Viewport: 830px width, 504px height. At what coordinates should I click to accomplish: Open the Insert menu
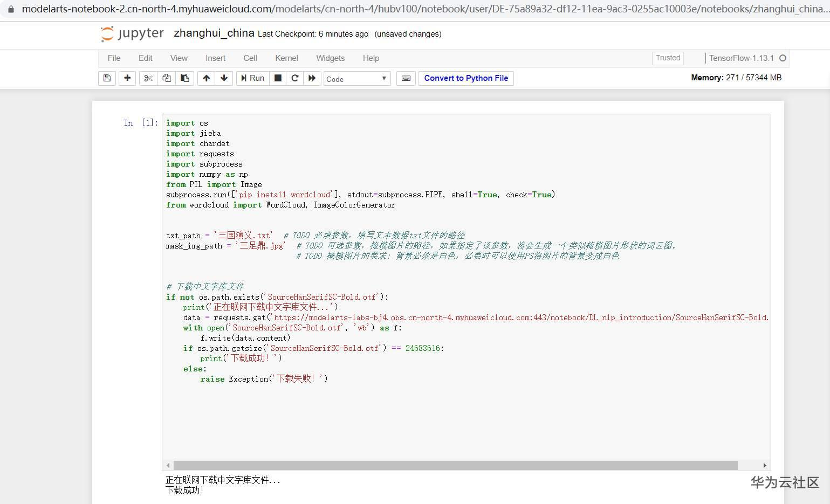pyautogui.click(x=216, y=58)
